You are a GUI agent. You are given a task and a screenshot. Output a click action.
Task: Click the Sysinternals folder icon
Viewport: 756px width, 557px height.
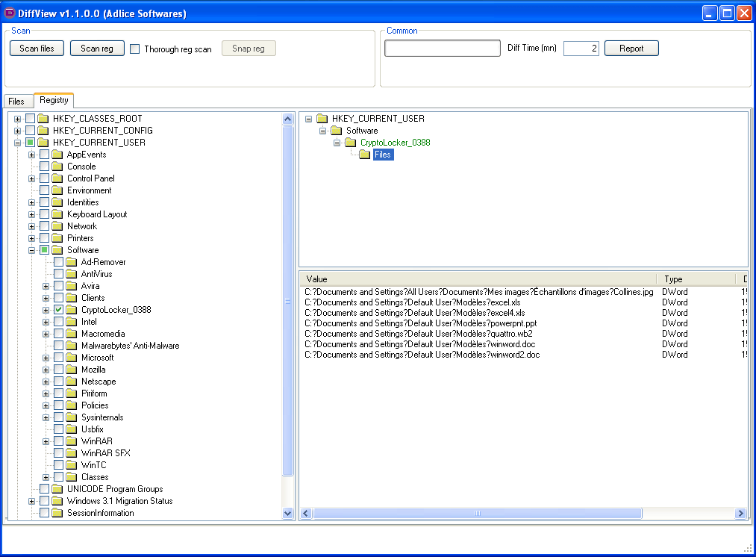click(x=72, y=417)
